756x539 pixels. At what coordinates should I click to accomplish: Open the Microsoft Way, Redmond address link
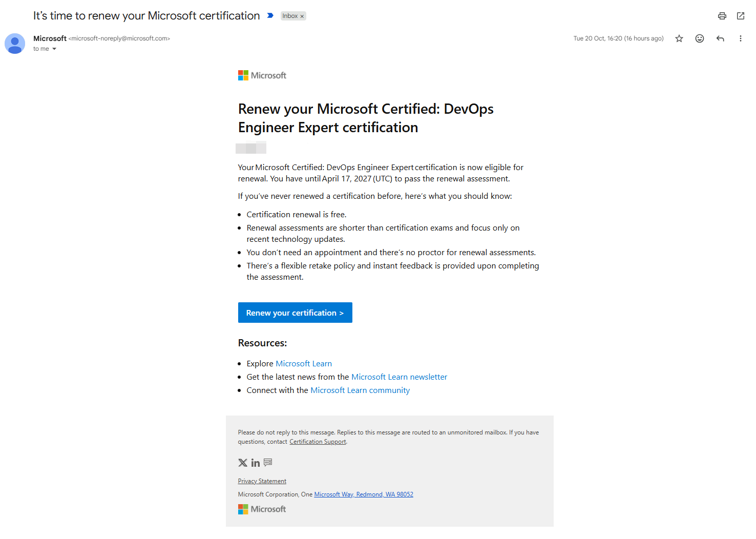point(364,494)
